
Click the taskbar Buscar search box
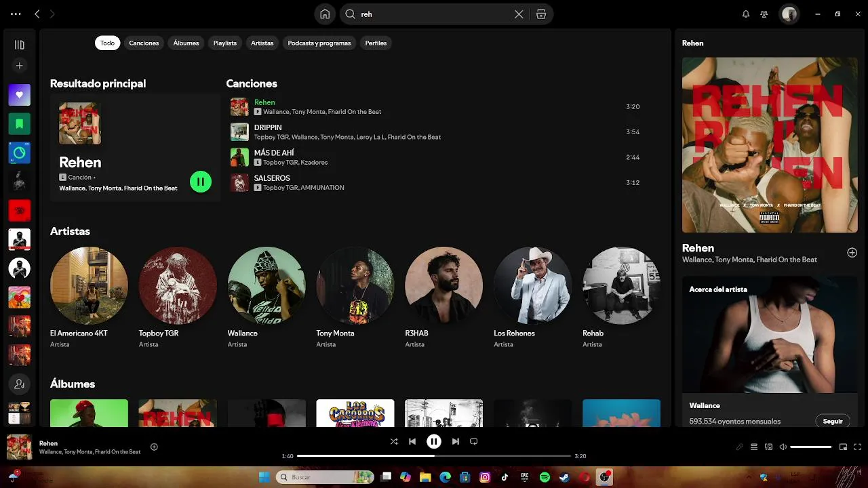(325, 477)
